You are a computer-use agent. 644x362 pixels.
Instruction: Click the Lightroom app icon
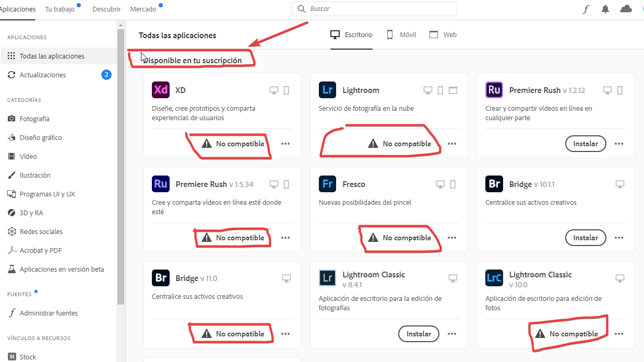coord(327,90)
